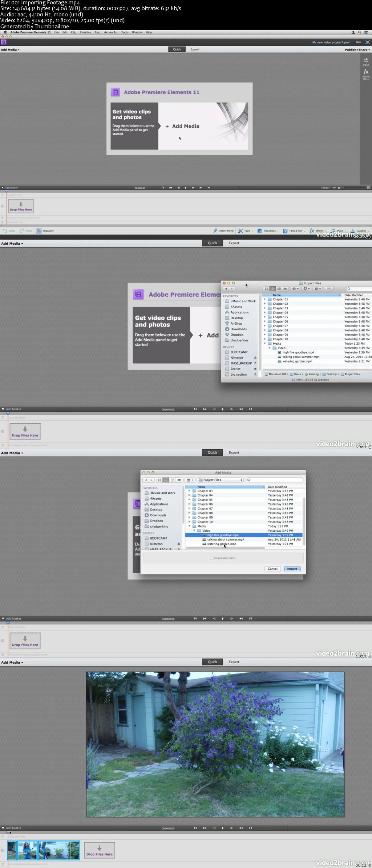Viewport: 372px width, 868px height.
Task: Click the Import button
Action: pyautogui.click(x=292, y=569)
